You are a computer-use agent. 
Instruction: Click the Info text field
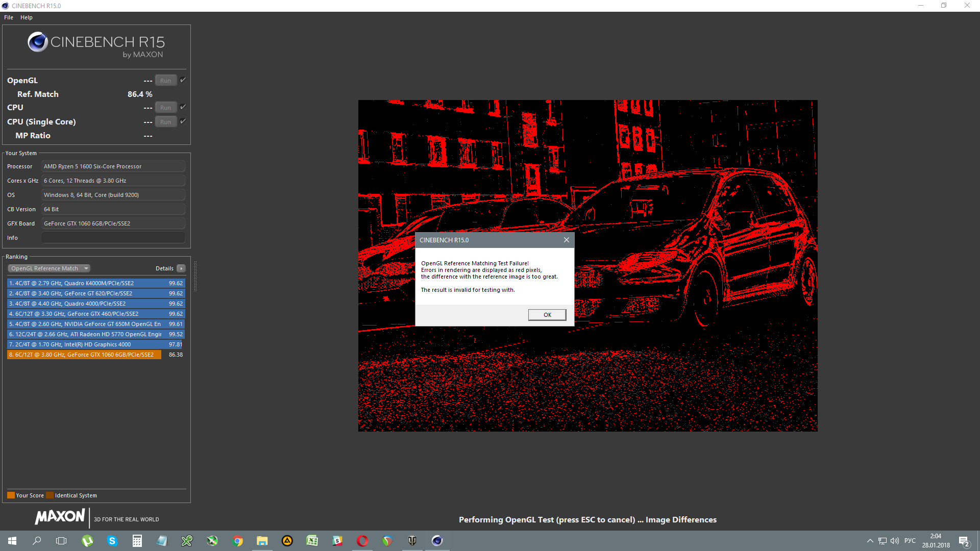pyautogui.click(x=113, y=238)
